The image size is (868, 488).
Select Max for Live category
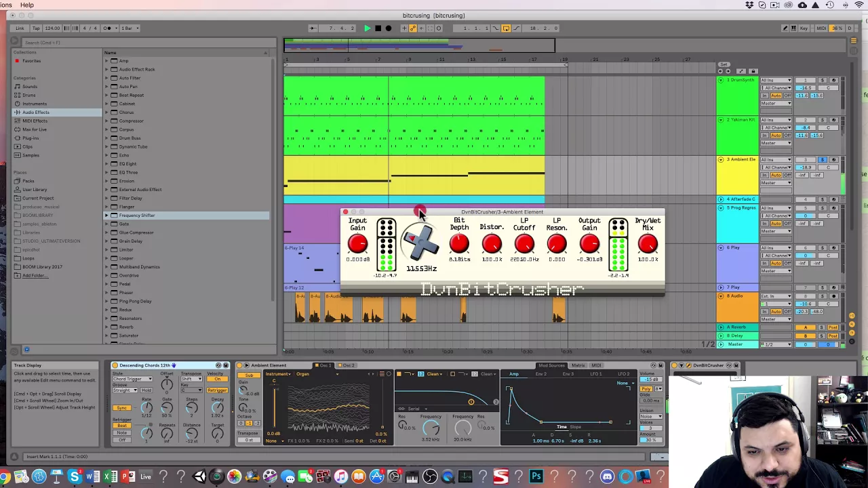[x=34, y=129]
